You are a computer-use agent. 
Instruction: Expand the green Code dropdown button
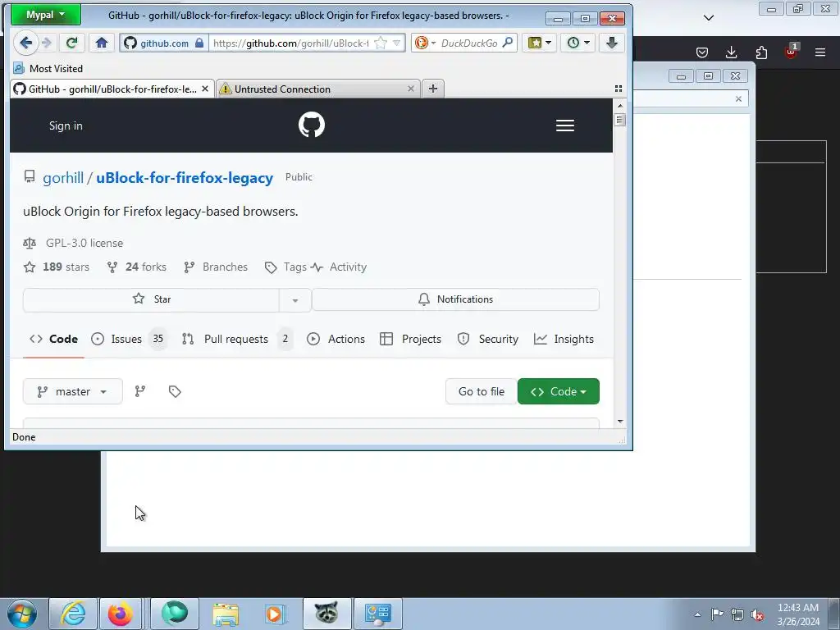(558, 391)
